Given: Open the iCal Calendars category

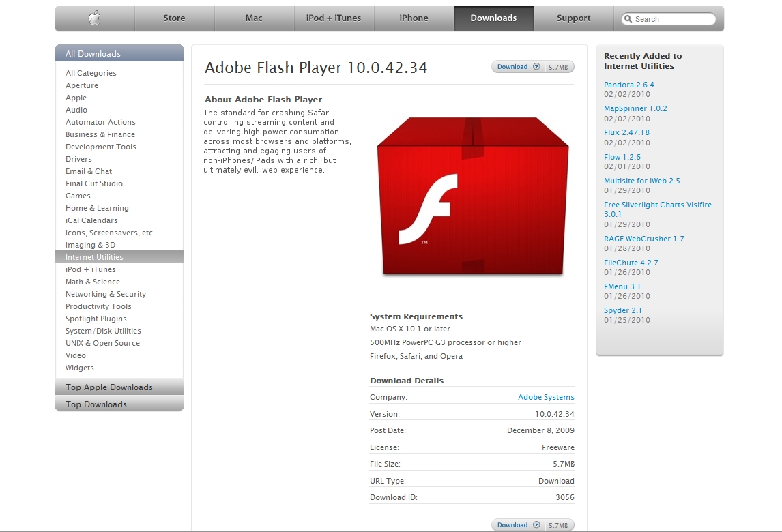Looking at the screenshot, I should click(x=91, y=220).
